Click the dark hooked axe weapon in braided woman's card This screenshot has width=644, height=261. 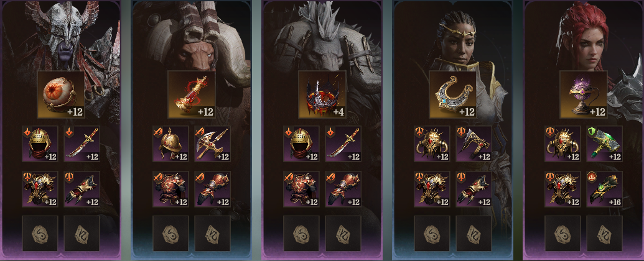(474, 144)
